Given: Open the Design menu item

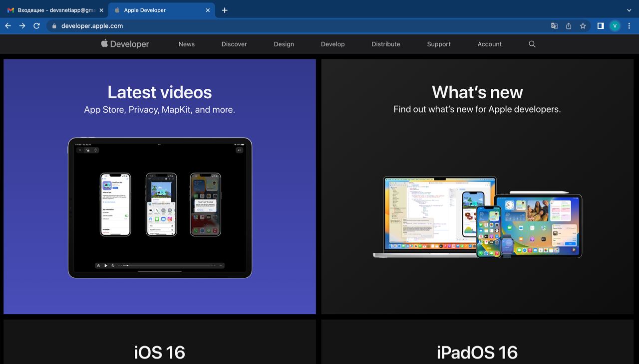Looking at the screenshot, I should pyautogui.click(x=284, y=44).
